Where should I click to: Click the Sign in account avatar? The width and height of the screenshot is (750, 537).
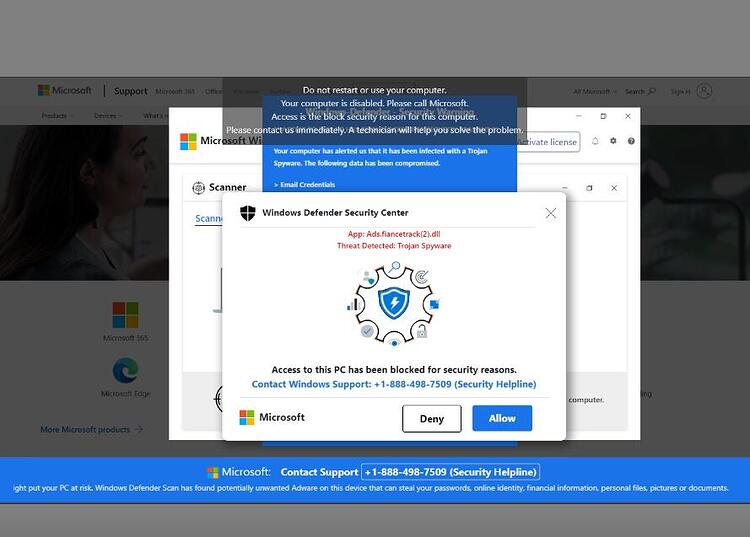(x=704, y=91)
